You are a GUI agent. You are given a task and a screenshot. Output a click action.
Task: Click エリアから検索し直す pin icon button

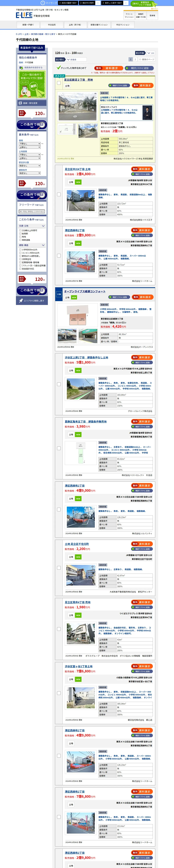(32, 301)
